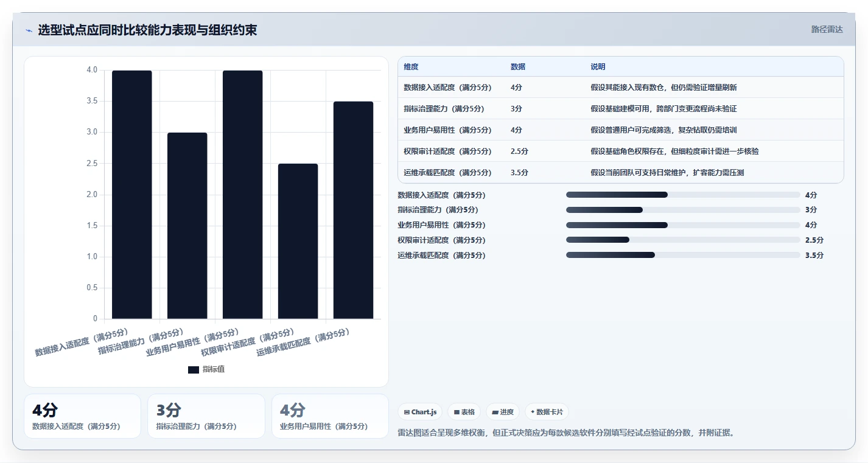Click the 权限审计适配度 x-axis label under the chart
The image size is (868, 463).
tap(248, 342)
